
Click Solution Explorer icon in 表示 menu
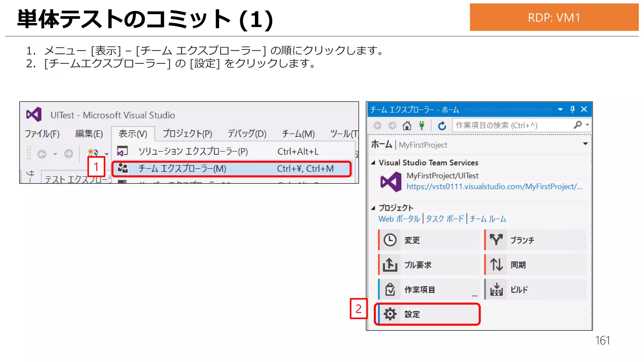122,151
